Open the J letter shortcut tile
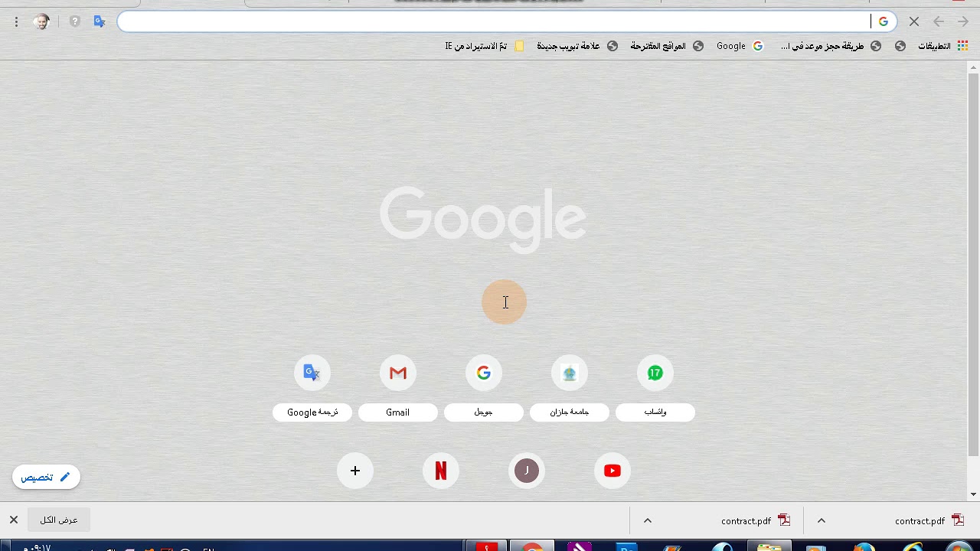 click(527, 471)
